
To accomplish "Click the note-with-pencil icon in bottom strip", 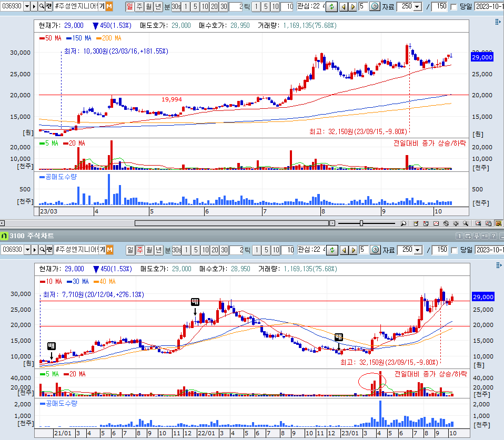I will [416, 223].
